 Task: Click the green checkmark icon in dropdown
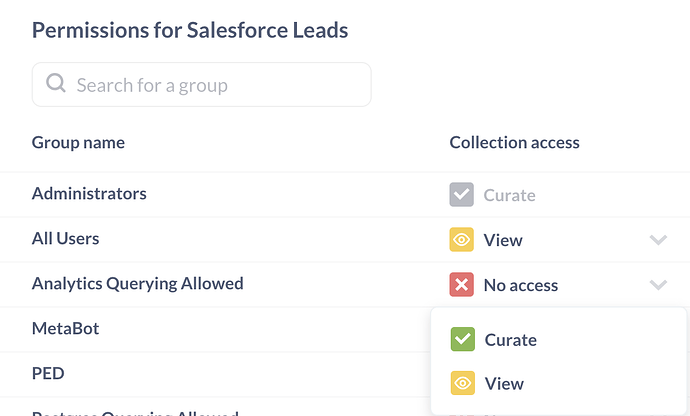coord(462,339)
